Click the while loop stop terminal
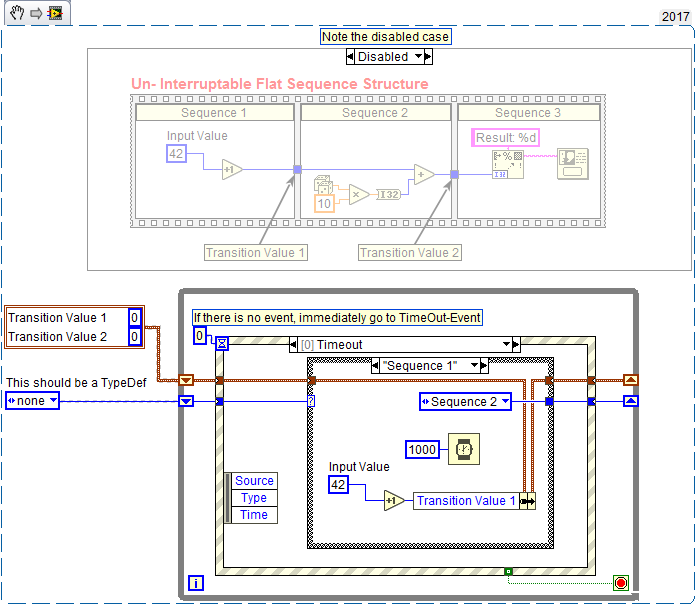 pyautogui.click(x=621, y=582)
